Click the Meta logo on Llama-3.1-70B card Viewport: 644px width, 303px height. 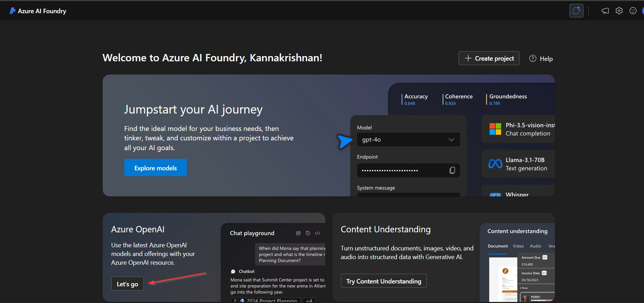495,164
